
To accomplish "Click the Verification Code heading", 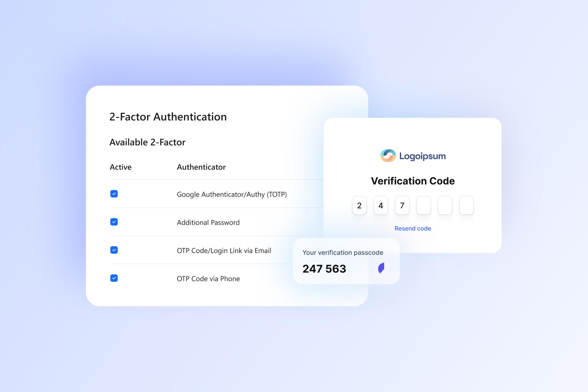I will [x=413, y=181].
